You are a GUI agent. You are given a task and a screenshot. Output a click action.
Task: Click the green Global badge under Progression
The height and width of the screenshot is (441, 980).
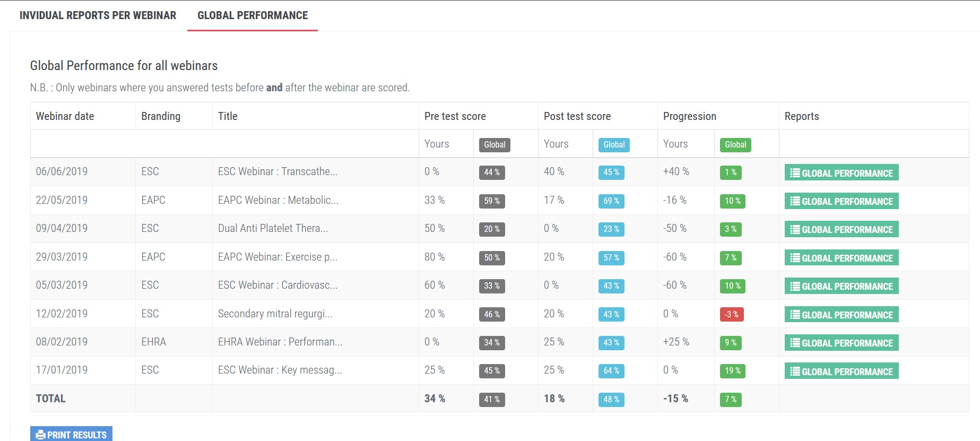point(735,145)
